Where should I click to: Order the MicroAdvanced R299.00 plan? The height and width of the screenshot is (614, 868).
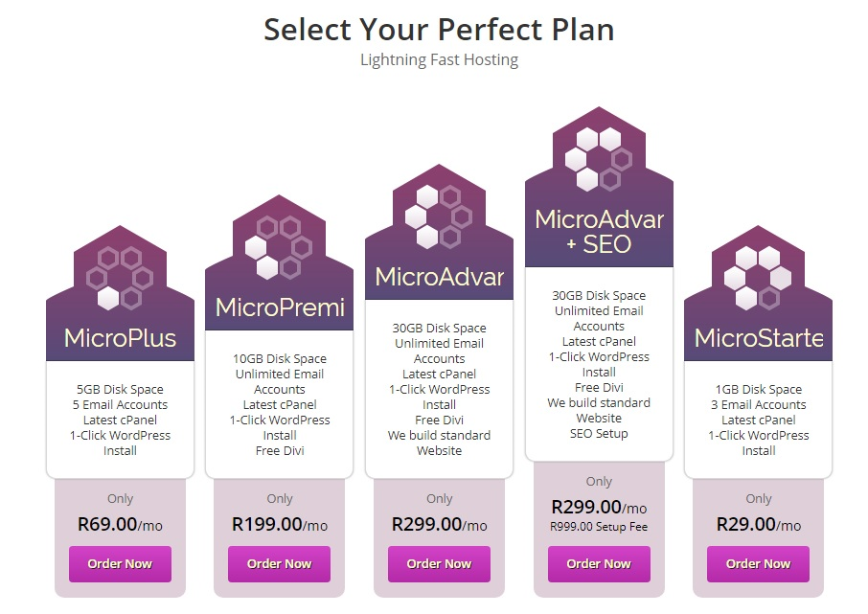tap(439, 563)
